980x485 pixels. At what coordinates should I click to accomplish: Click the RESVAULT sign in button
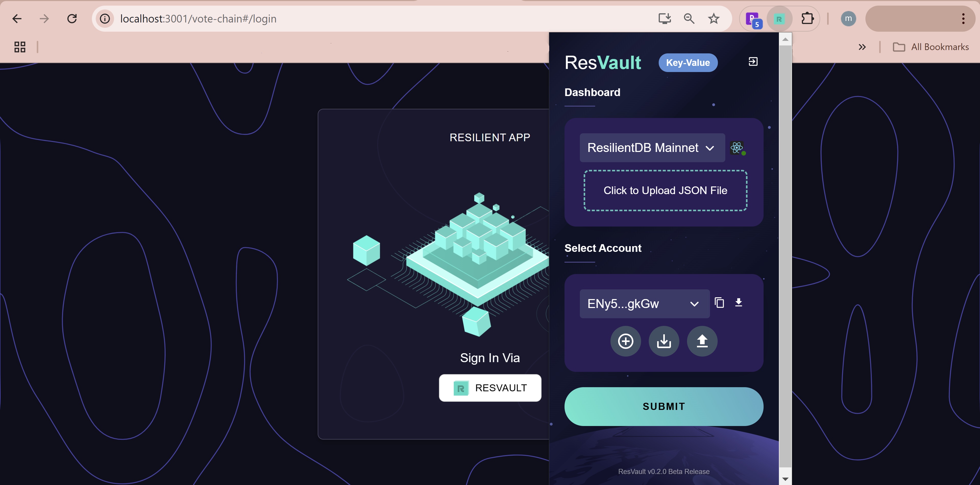tap(489, 387)
